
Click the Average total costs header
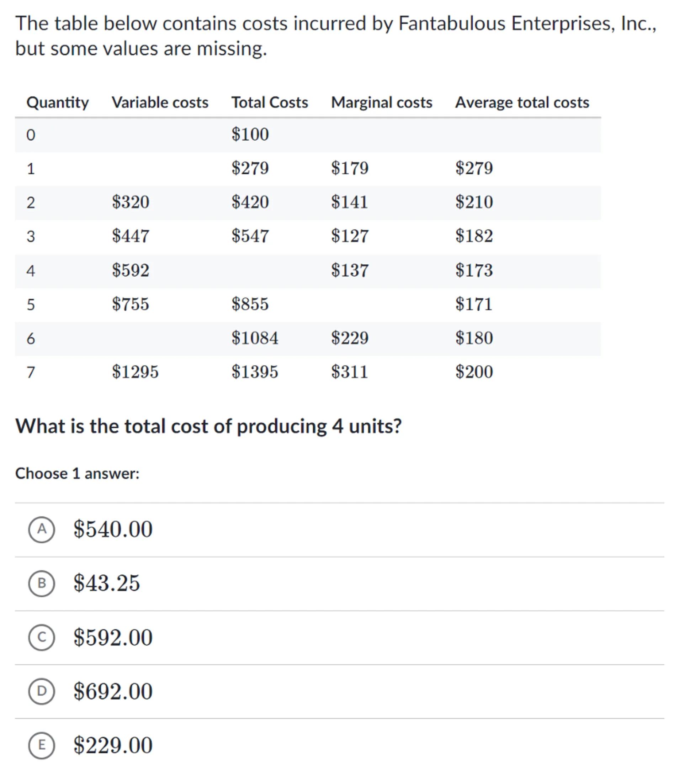(x=522, y=102)
